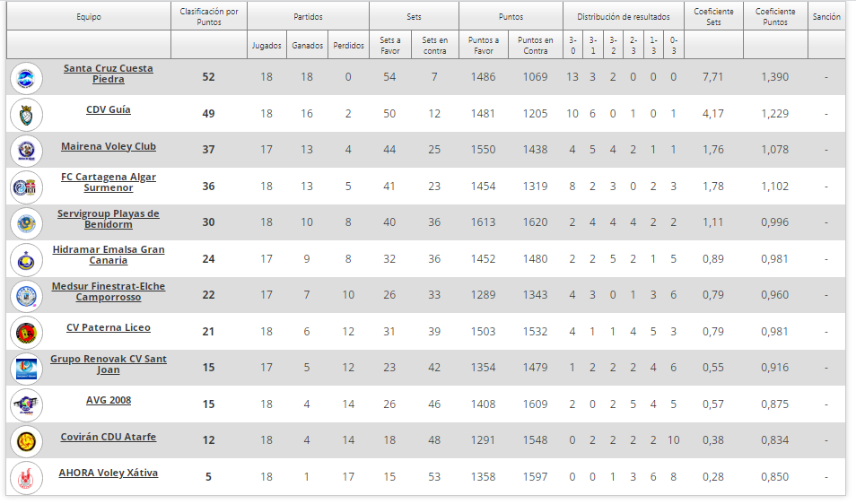Click the Jugados sub-header
This screenshot has height=504, width=856.
tap(266, 45)
